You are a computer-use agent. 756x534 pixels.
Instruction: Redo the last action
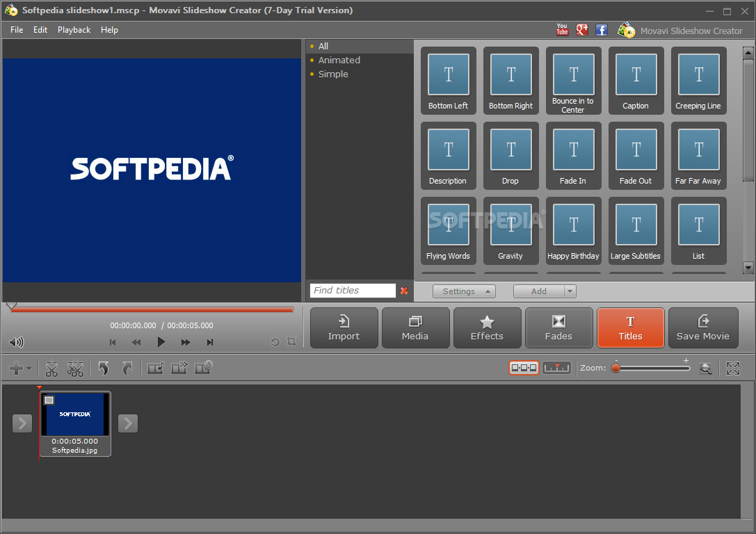(127, 369)
